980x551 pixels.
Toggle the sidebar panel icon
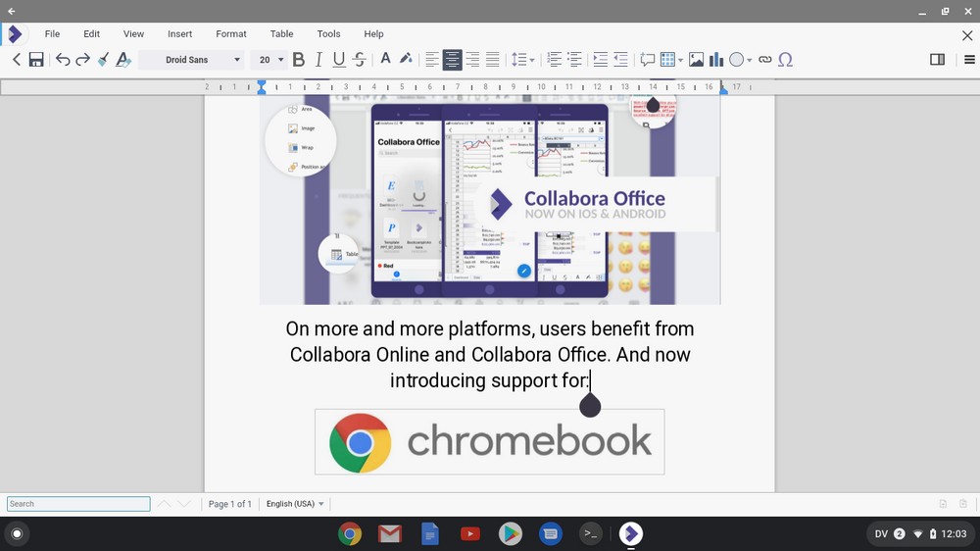(937, 60)
